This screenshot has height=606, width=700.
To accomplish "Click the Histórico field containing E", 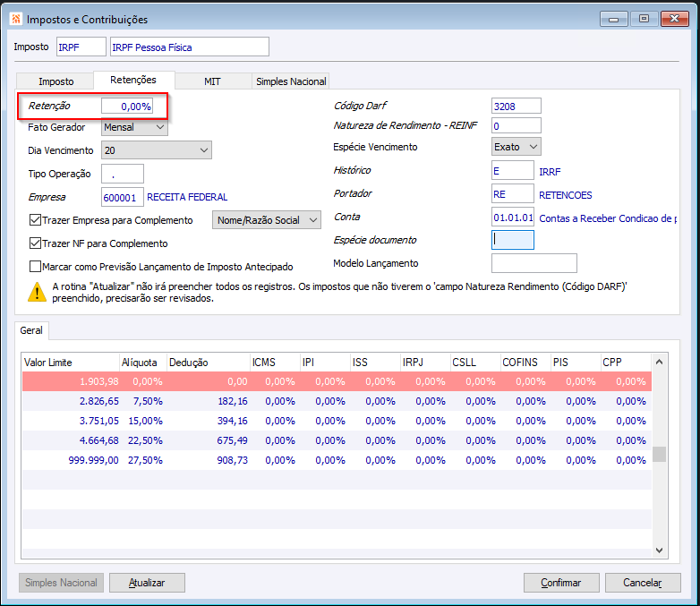I will [x=513, y=170].
